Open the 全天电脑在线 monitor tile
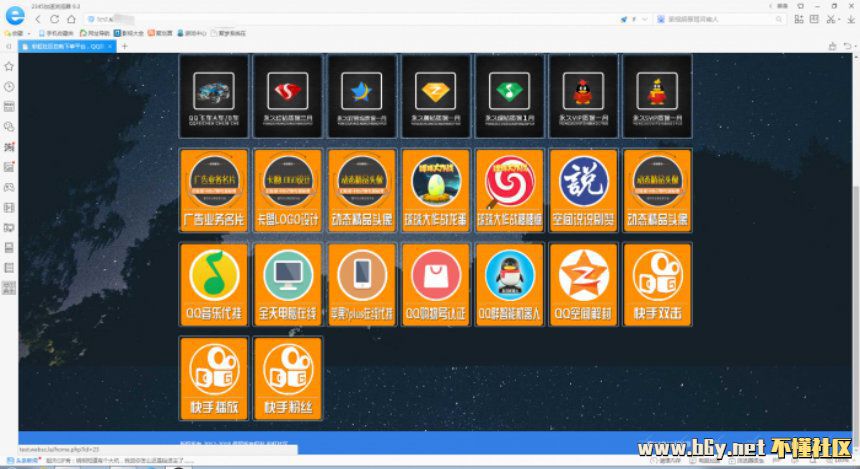 [288, 285]
